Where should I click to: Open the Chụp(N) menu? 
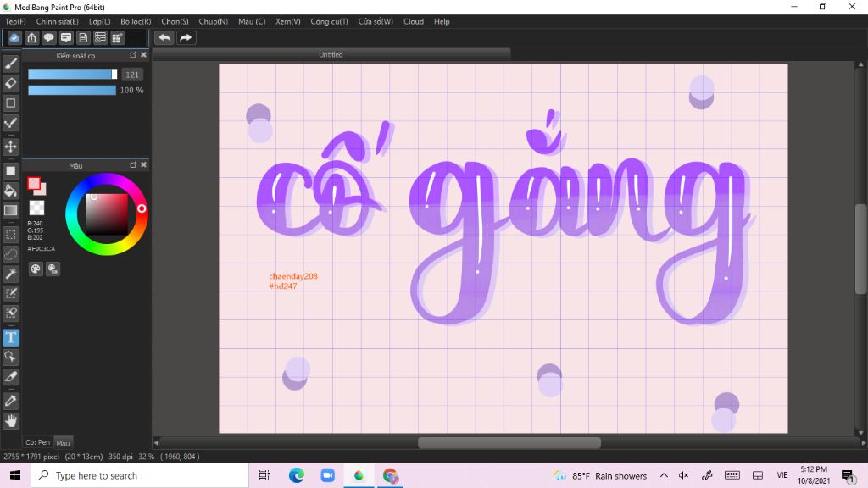213,21
